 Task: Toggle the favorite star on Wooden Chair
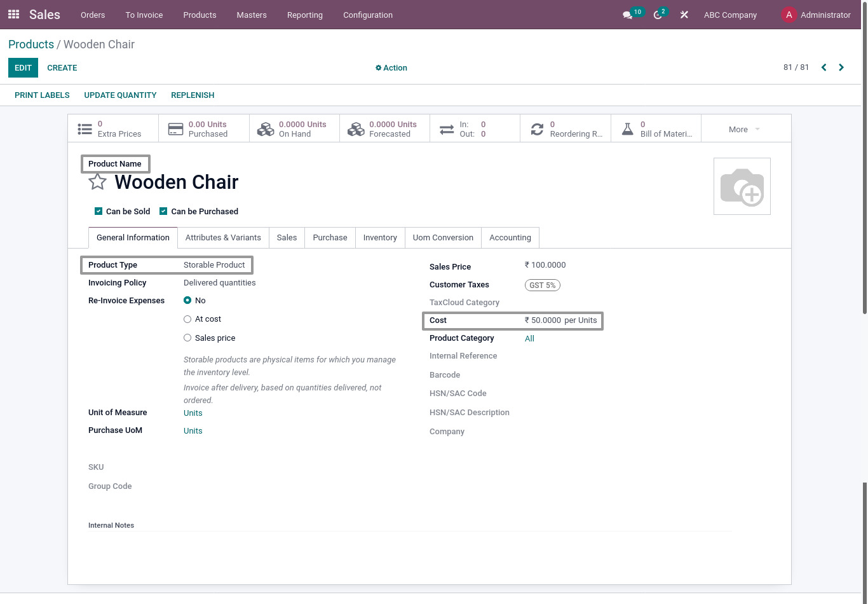(x=97, y=182)
